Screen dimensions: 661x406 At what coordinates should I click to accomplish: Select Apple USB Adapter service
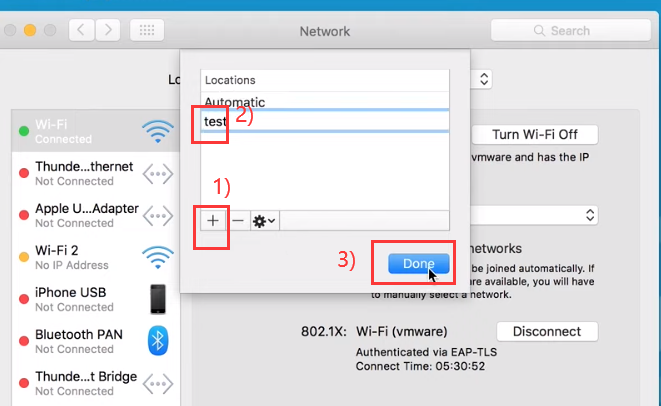click(96, 215)
